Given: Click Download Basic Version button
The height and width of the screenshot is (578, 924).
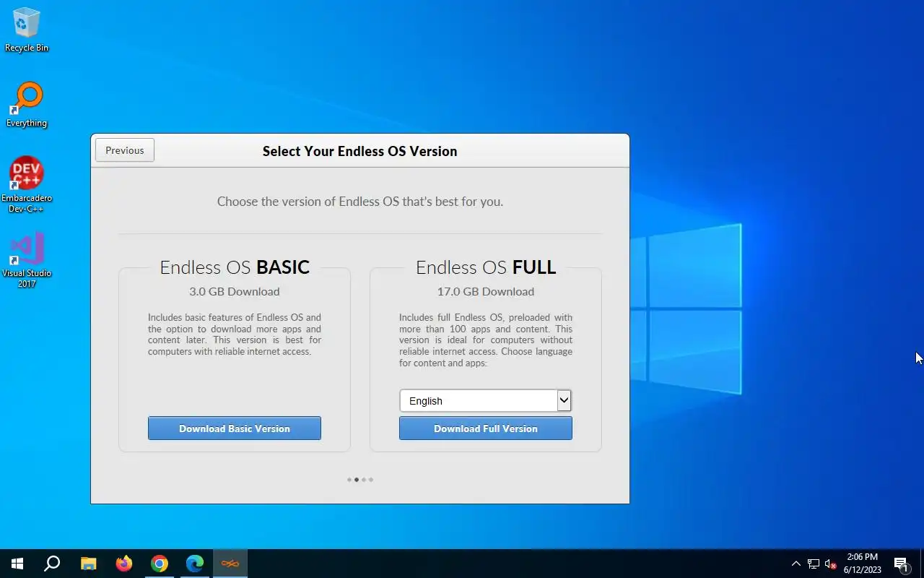Looking at the screenshot, I should coord(235,428).
